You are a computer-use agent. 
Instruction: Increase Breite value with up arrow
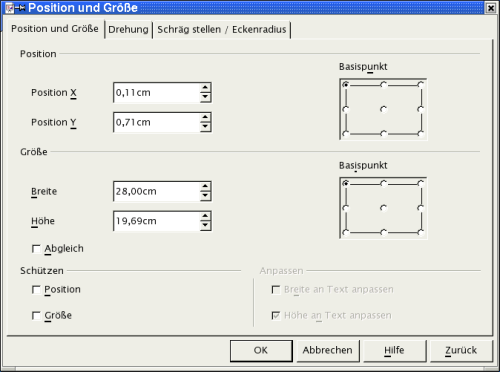click(205, 187)
